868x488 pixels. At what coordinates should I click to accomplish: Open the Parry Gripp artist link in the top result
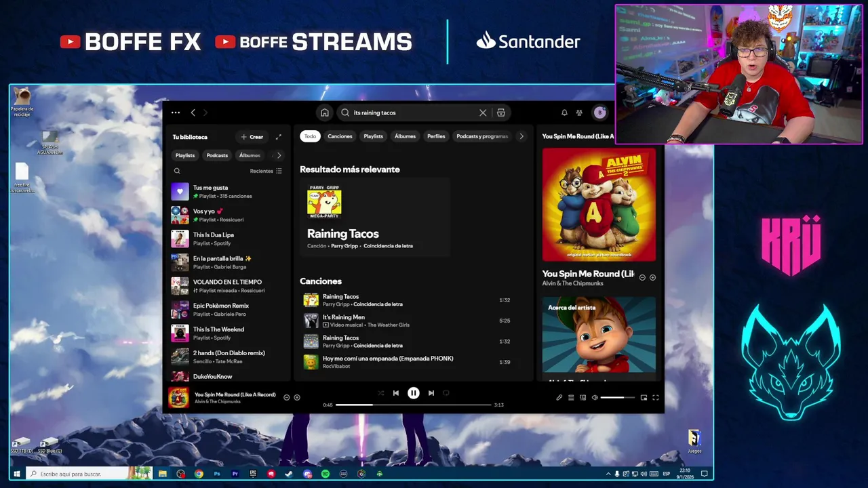tap(344, 246)
